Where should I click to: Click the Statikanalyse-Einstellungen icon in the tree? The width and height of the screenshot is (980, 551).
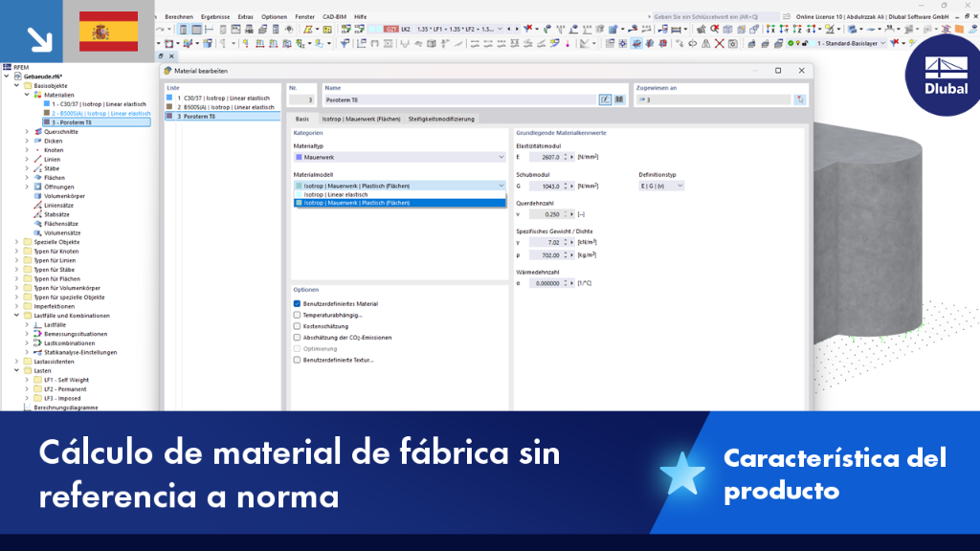click(37, 352)
